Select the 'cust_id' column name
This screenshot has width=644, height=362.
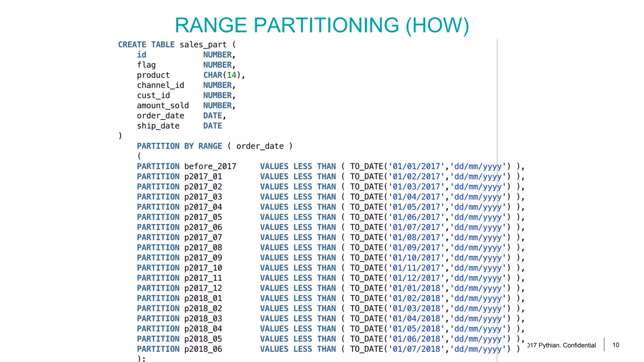click(x=153, y=95)
